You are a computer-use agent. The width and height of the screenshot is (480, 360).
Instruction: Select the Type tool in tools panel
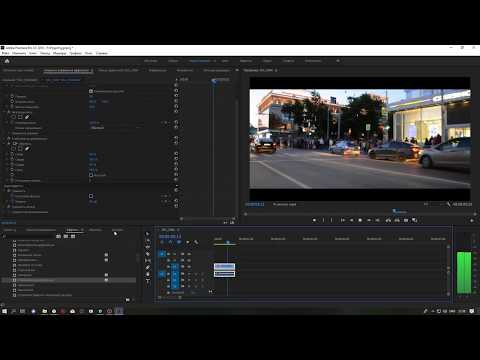coord(148,281)
